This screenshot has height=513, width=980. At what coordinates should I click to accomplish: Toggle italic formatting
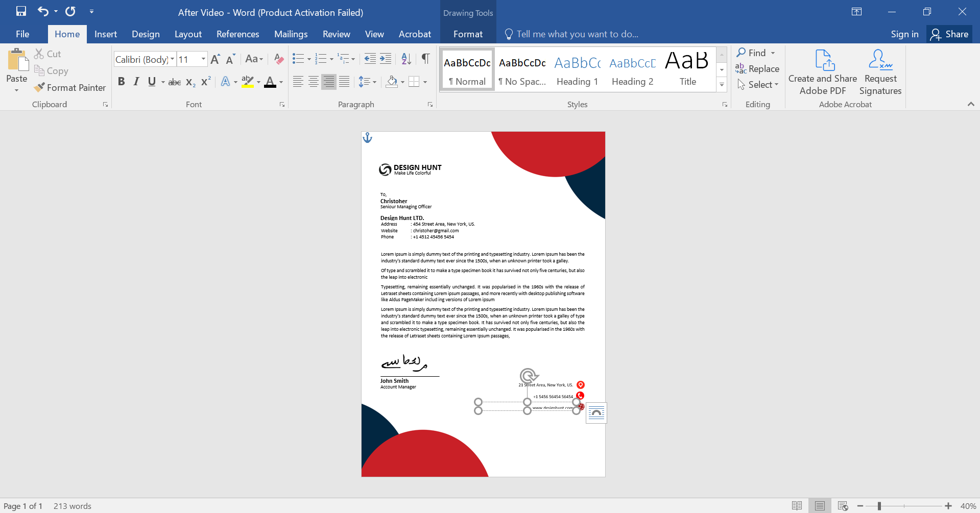[x=136, y=81]
